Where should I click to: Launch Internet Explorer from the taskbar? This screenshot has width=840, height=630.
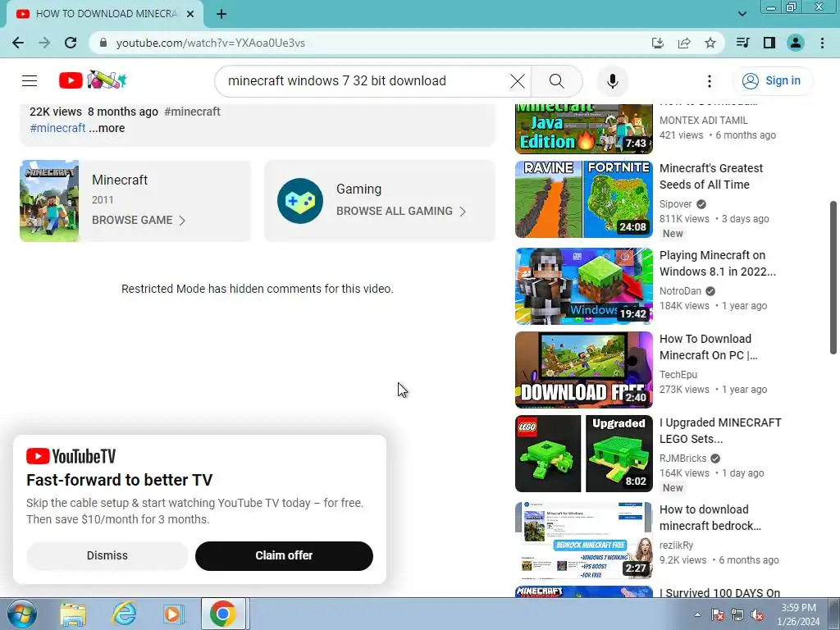tap(124, 614)
